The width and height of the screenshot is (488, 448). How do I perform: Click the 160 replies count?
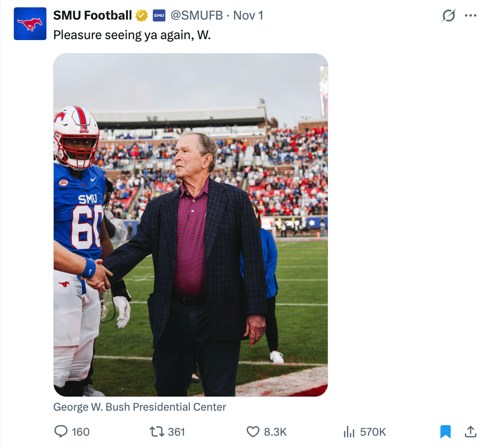point(81,432)
